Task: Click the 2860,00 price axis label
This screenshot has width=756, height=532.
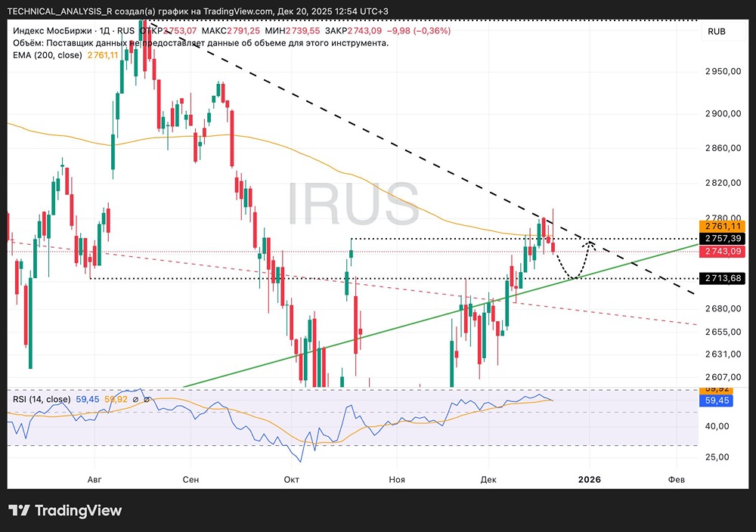Action: click(723, 148)
